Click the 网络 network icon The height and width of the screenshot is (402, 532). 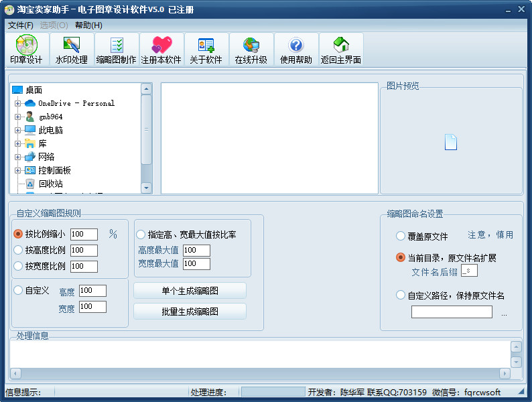click(x=30, y=157)
